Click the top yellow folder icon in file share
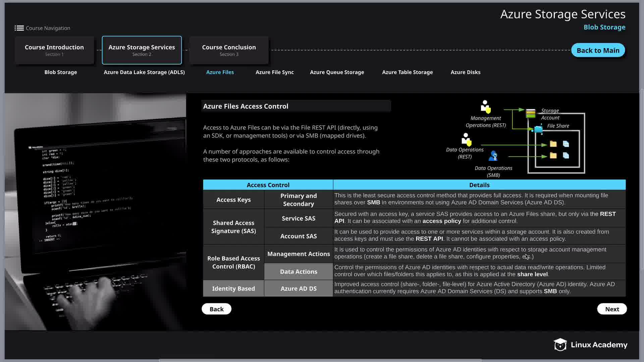 pyautogui.click(x=553, y=144)
